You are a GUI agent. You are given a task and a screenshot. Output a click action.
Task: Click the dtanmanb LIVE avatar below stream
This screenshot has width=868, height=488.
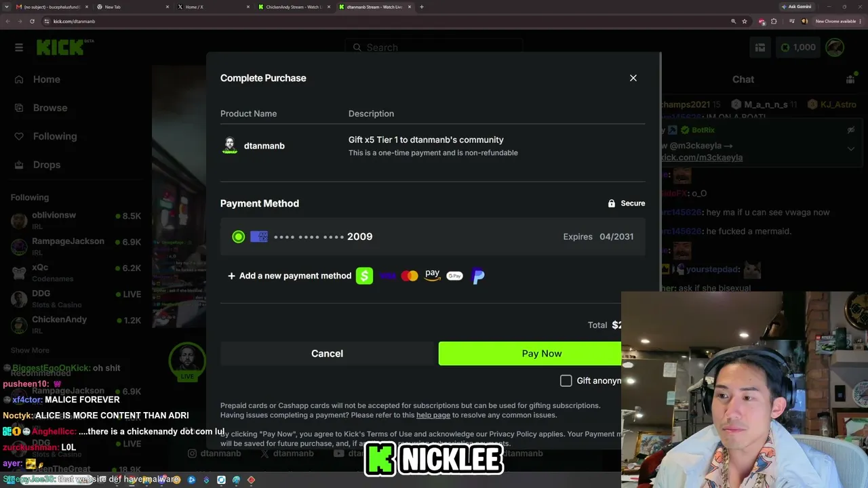tap(187, 362)
